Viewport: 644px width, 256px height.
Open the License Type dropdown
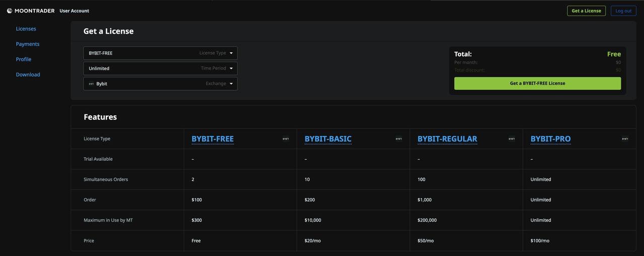pos(160,53)
